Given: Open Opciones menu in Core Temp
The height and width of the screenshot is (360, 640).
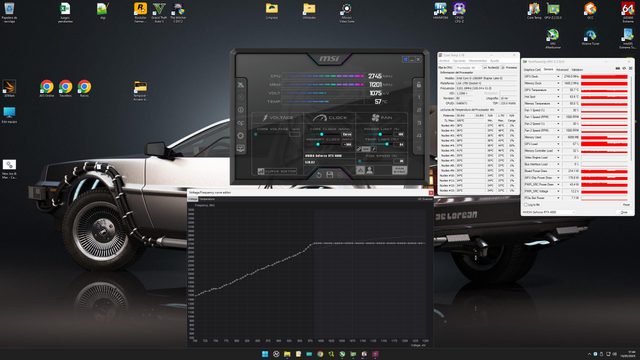Looking at the screenshot, I should (x=459, y=61).
